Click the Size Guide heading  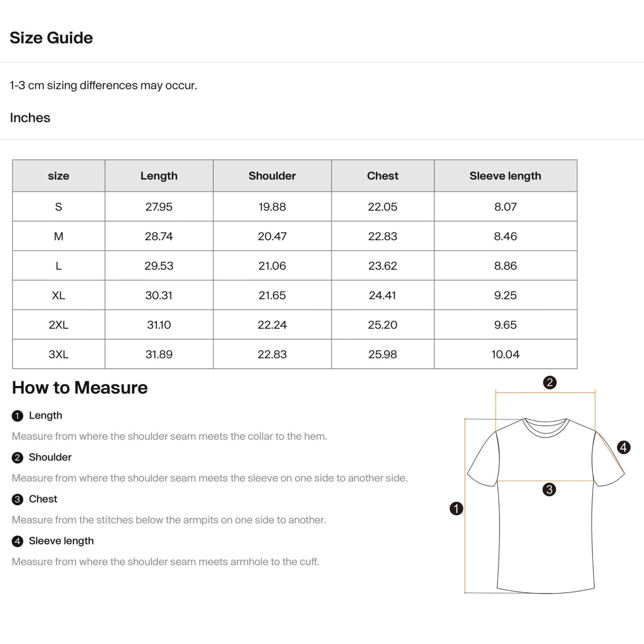(x=51, y=38)
